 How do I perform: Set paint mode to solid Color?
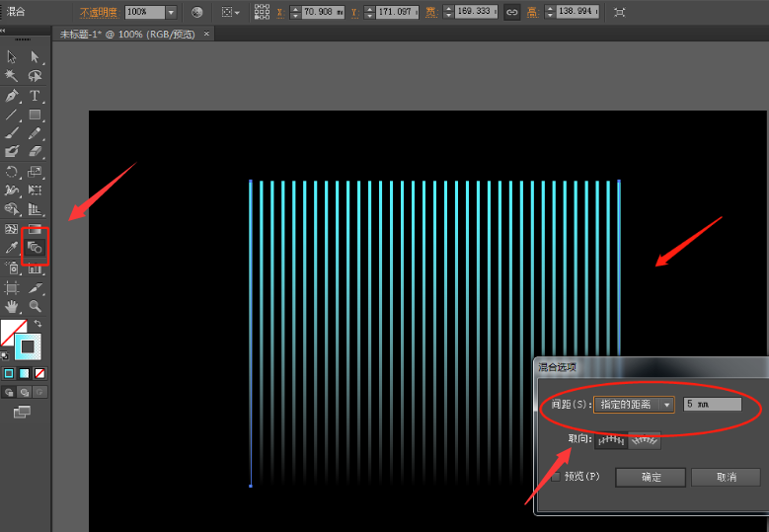[x=9, y=374]
